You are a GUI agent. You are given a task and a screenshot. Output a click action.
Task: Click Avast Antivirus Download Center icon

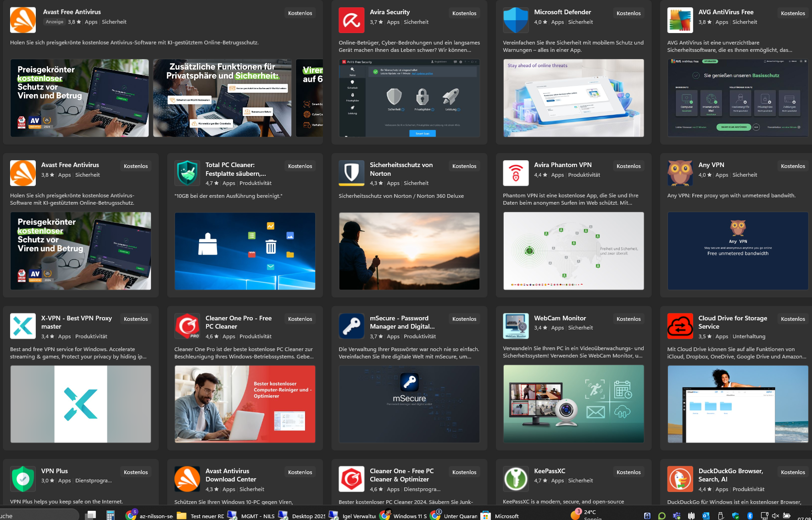[x=187, y=479]
